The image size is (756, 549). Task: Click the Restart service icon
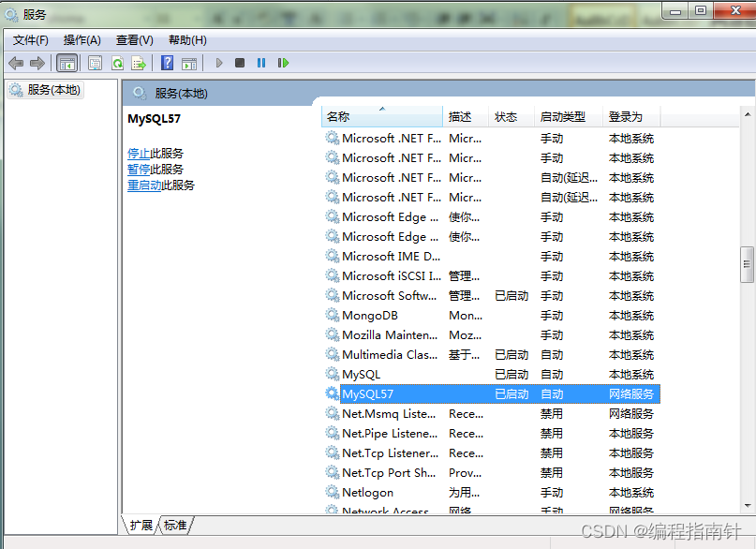pyautogui.click(x=283, y=63)
